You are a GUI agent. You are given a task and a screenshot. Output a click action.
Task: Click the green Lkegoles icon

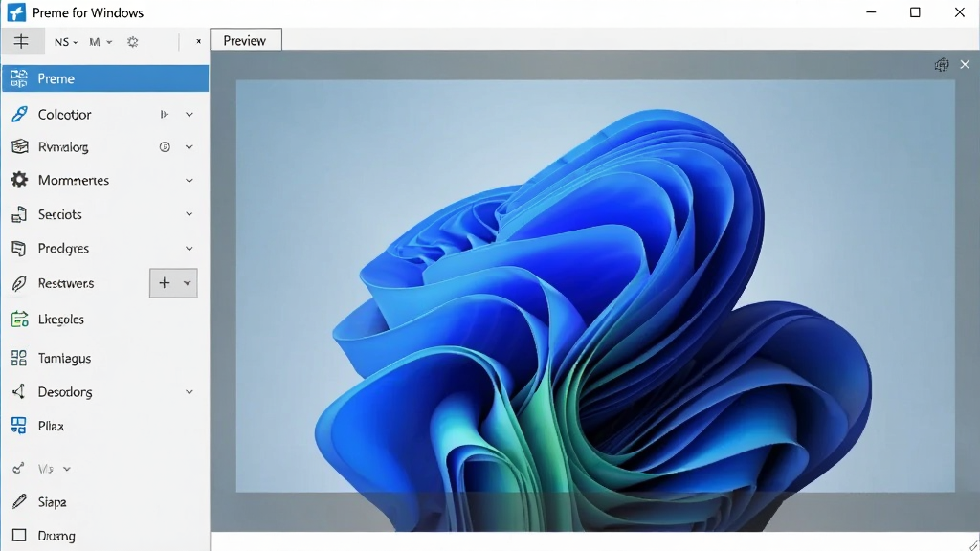(20, 320)
